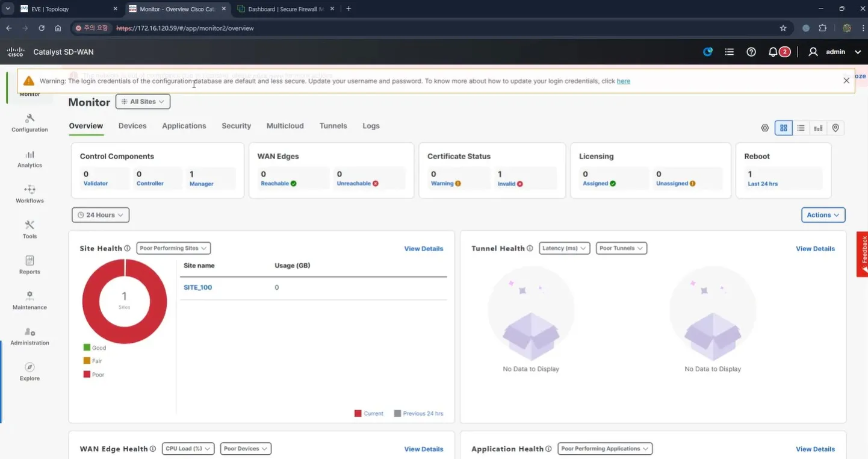Open the Workflows sidebar section
868x459 pixels.
pyautogui.click(x=29, y=194)
